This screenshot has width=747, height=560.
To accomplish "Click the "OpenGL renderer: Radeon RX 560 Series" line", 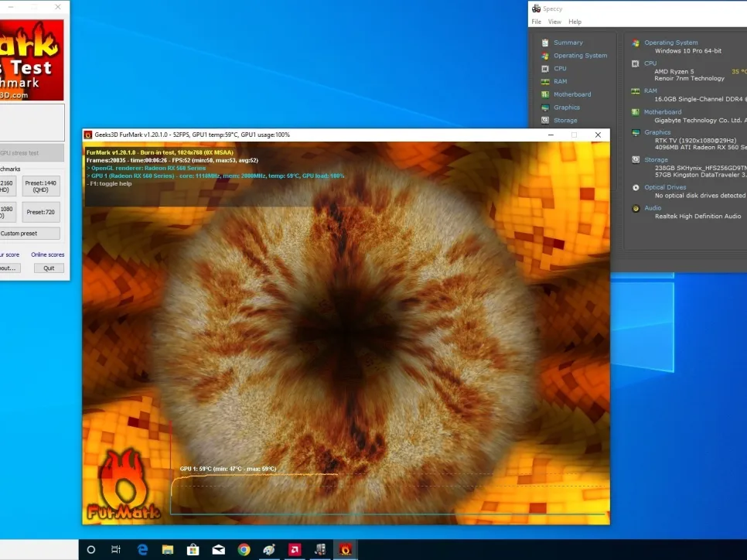I will pyautogui.click(x=146, y=169).
